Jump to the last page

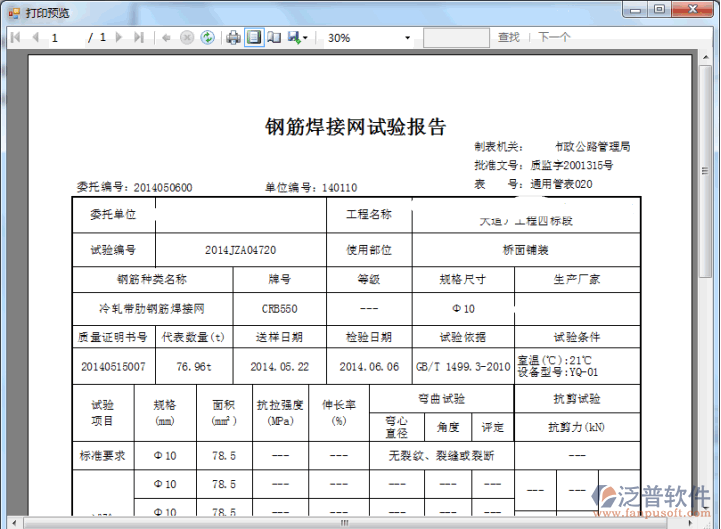click(138, 37)
